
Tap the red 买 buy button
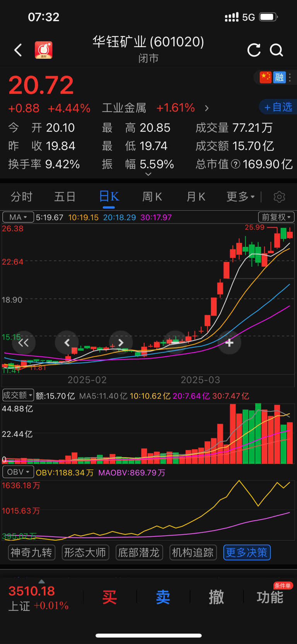pos(109,597)
